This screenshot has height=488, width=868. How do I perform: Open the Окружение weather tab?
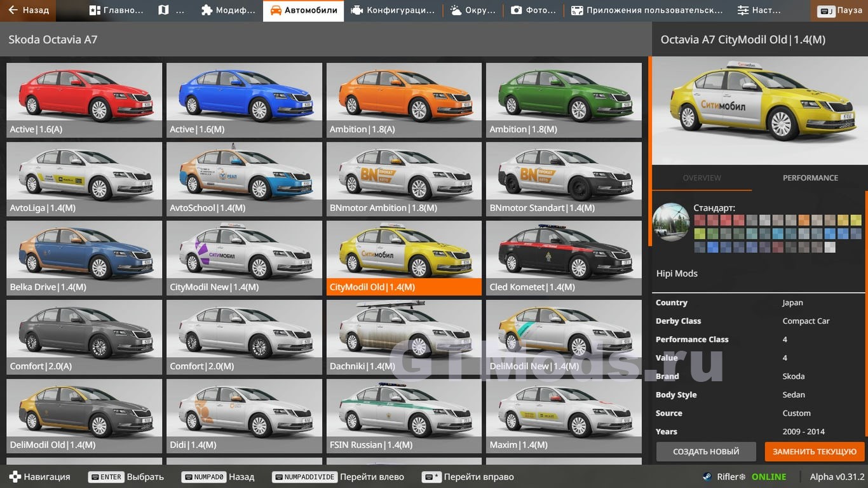473,10
